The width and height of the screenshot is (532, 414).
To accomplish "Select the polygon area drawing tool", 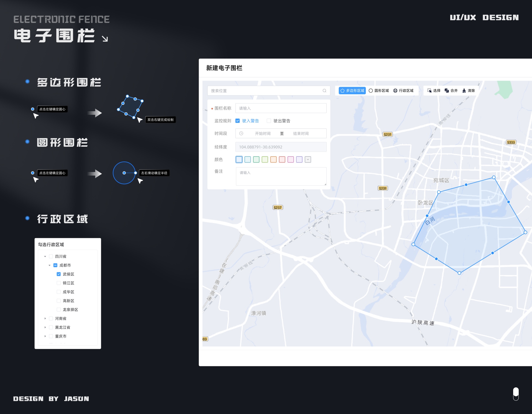I will click(x=352, y=91).
